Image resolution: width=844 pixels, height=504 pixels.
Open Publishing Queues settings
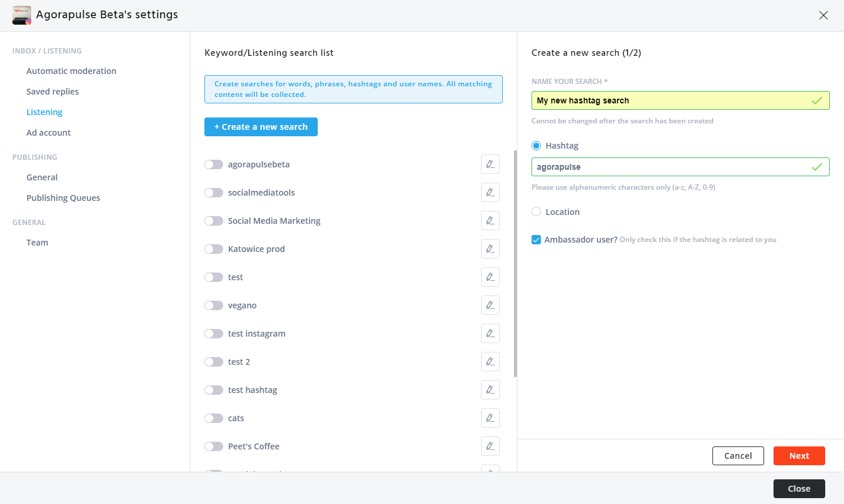(x=63, y=198)
